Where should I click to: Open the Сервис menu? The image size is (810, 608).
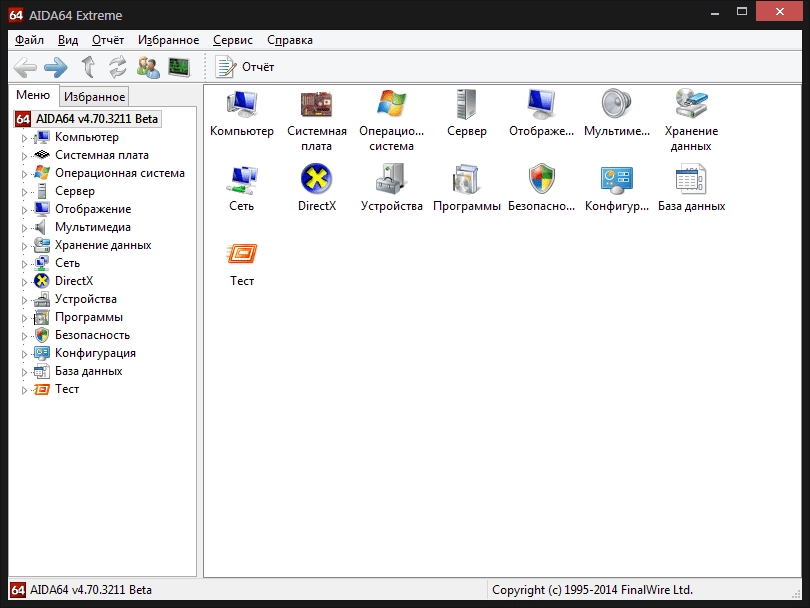click(x=233, y=40)
